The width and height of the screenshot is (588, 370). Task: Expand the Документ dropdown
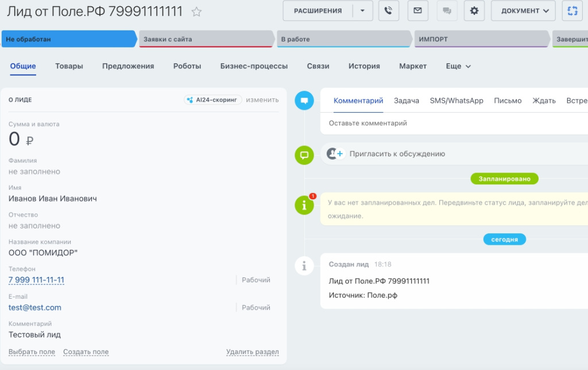(x=523, y=10)
